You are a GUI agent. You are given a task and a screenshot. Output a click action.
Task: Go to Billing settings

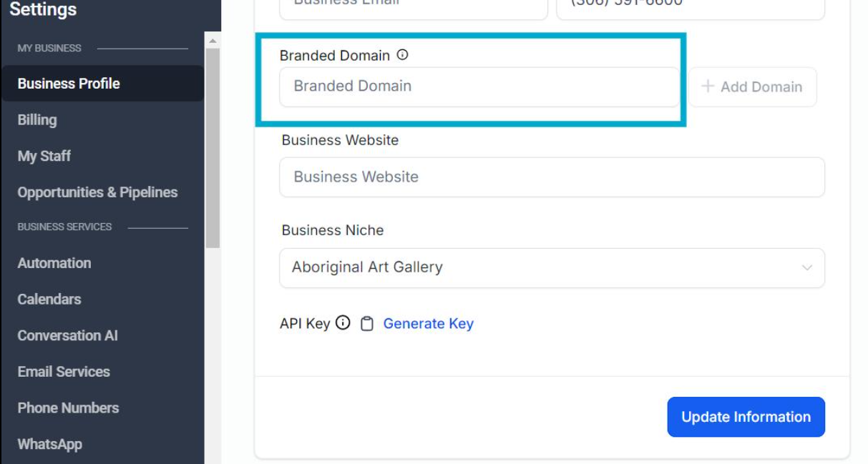tap(37, 120)
